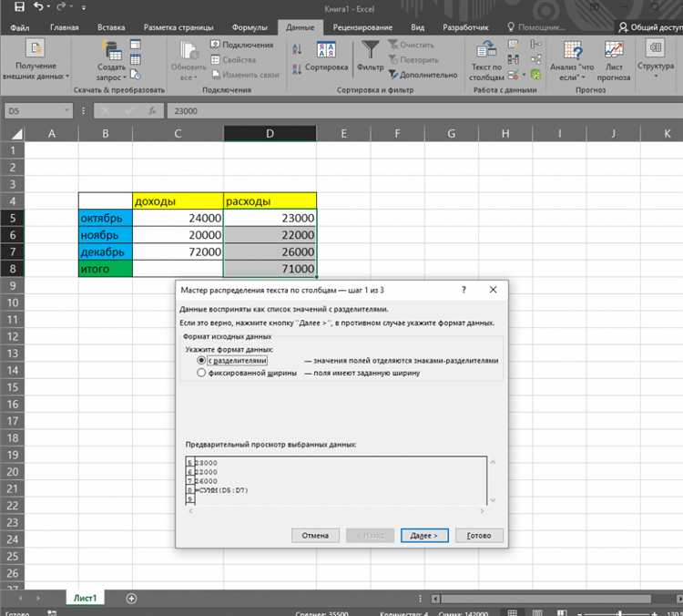Click the Share (Общий доступ) button
The image size is (683, 616).
coord(650,27)
